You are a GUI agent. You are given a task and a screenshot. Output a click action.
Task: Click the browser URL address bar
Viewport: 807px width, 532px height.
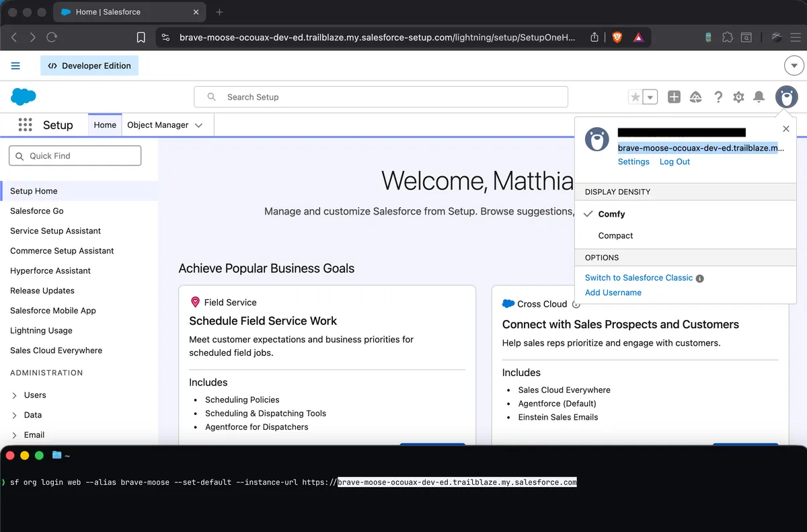(377, 38)
